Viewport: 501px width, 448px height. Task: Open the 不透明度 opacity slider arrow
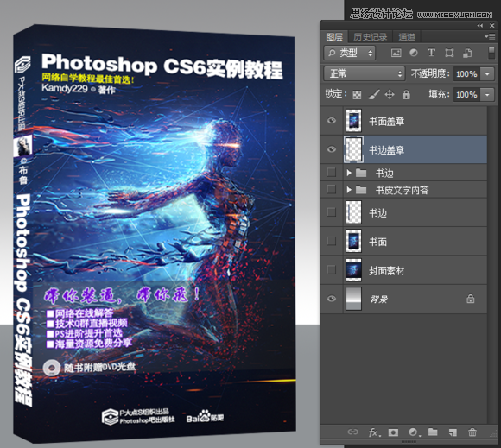click(487, 74)
